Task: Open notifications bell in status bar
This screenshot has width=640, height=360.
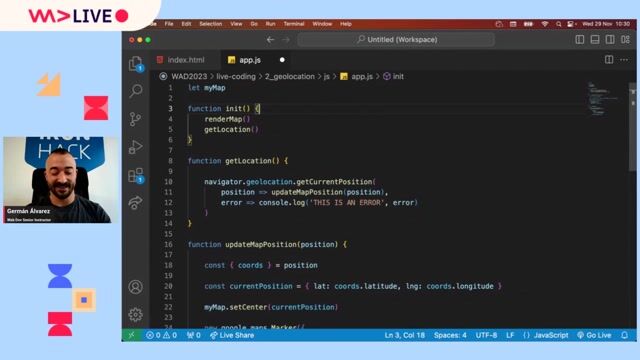Action: pos(624,335)
